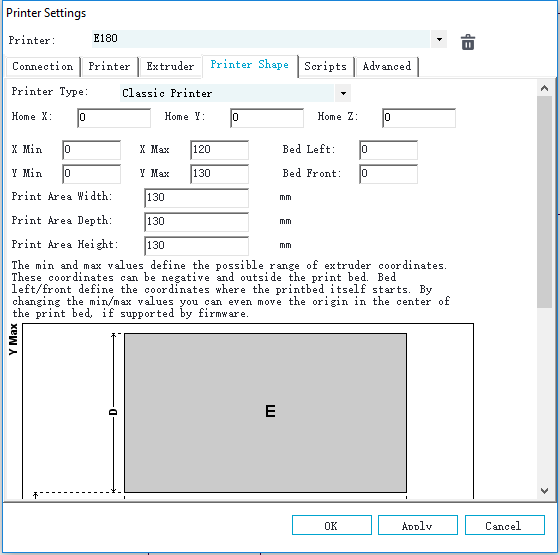Focus the X Max input field
The width and height of the screenshot is (560, 555).
219,150
